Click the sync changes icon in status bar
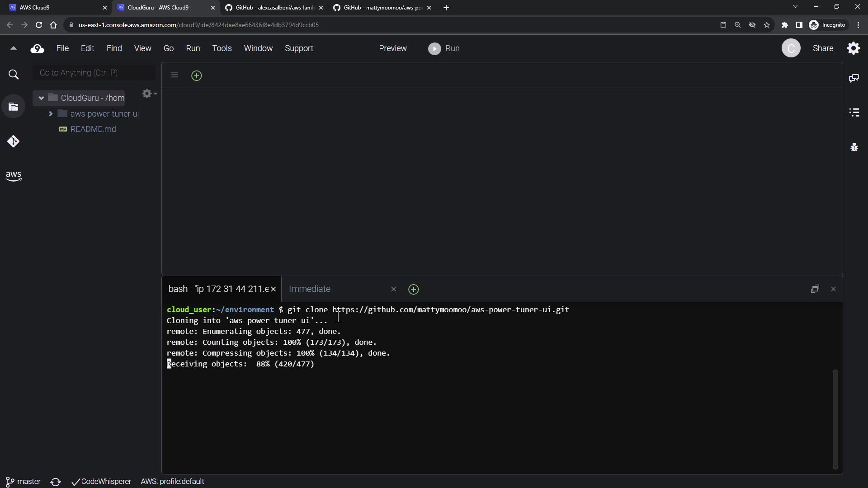868x488 pixels. (56, 482)
